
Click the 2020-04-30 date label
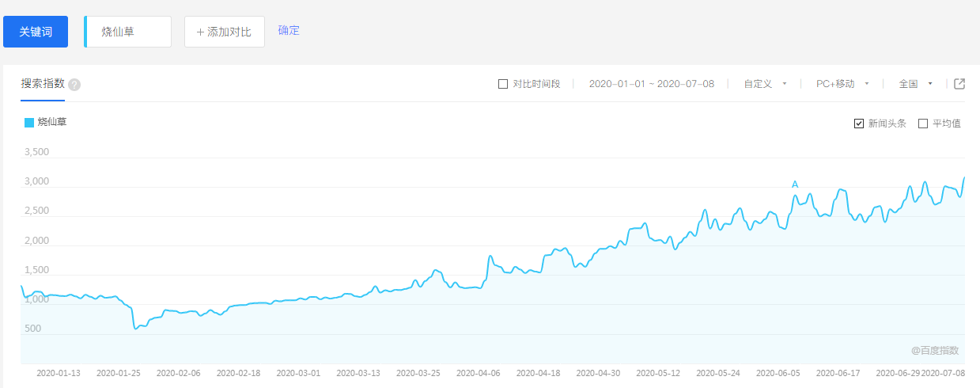coord(599,372)
